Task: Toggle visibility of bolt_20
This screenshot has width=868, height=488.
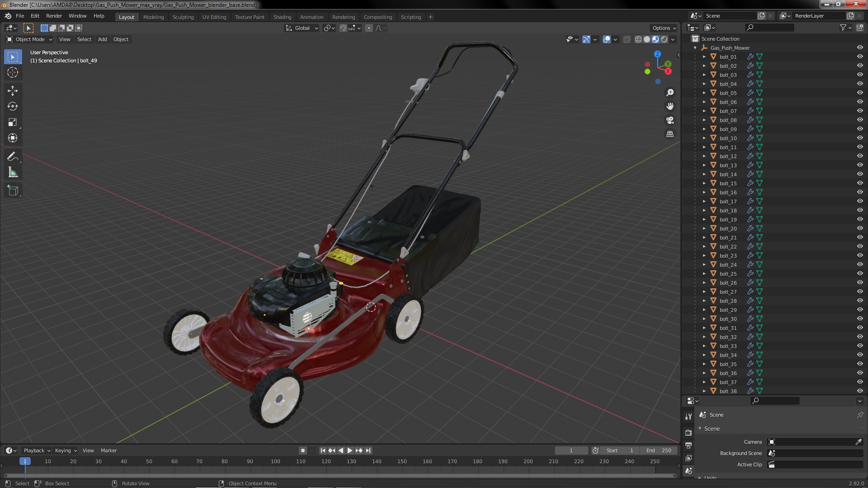Action: click(x=860, y=228)
